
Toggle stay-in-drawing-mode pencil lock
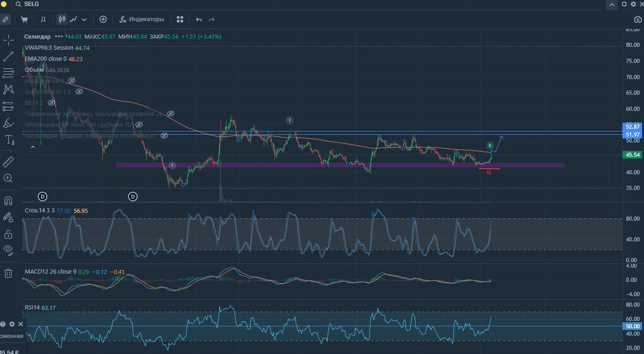[8, 217]
